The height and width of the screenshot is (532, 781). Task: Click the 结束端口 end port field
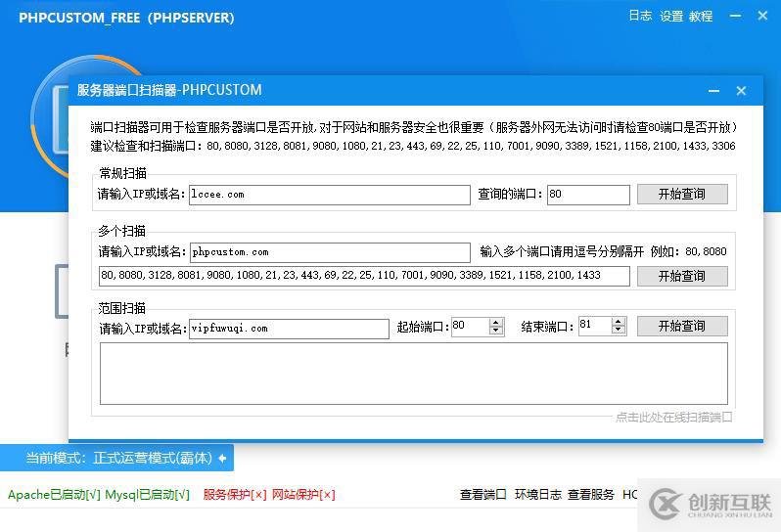[x=595, y=326]
